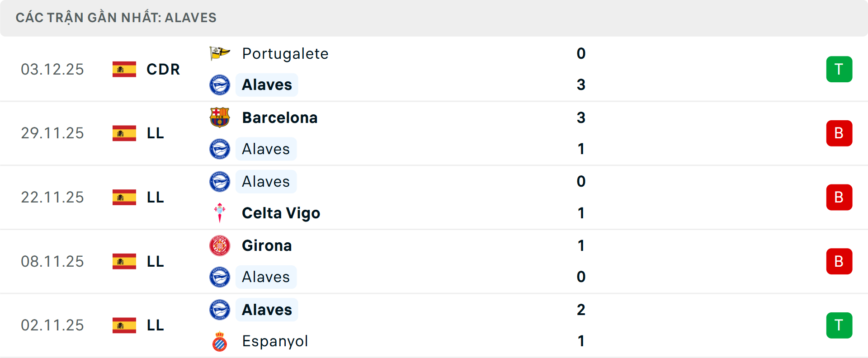This screenshot has height=358, width=868.
Task: Toggle the green T badge for the Portugalete match
Action: point(839,69)
